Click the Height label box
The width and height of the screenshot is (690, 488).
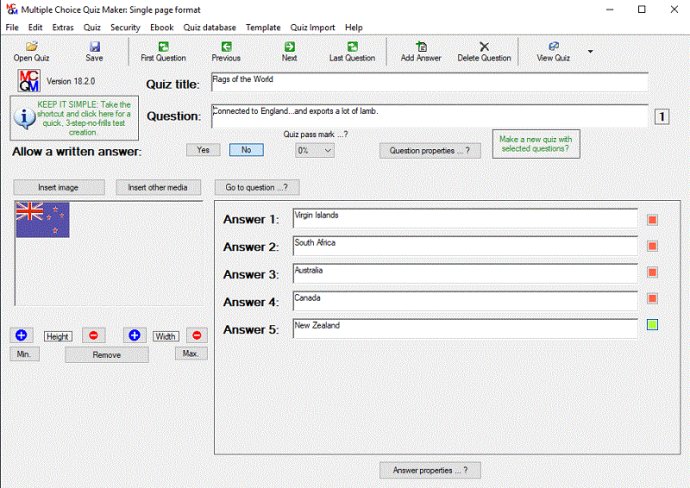pos(58,337)
